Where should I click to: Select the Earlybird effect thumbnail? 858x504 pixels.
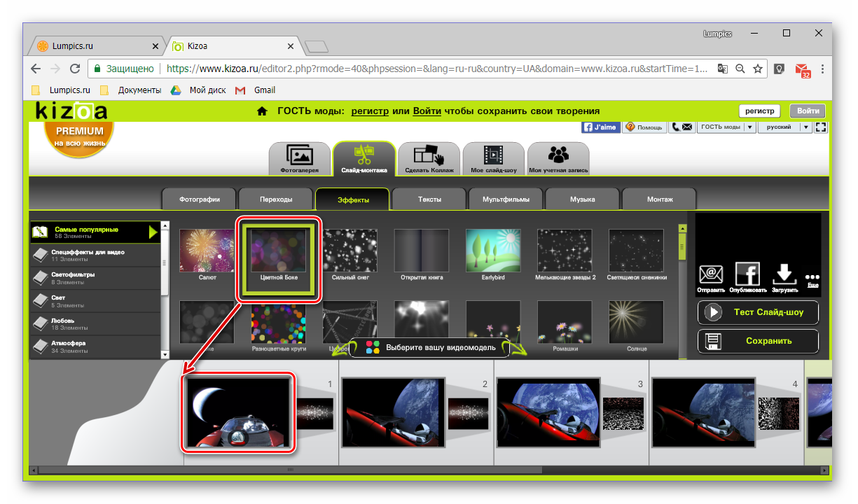click(x=493, y=251)
